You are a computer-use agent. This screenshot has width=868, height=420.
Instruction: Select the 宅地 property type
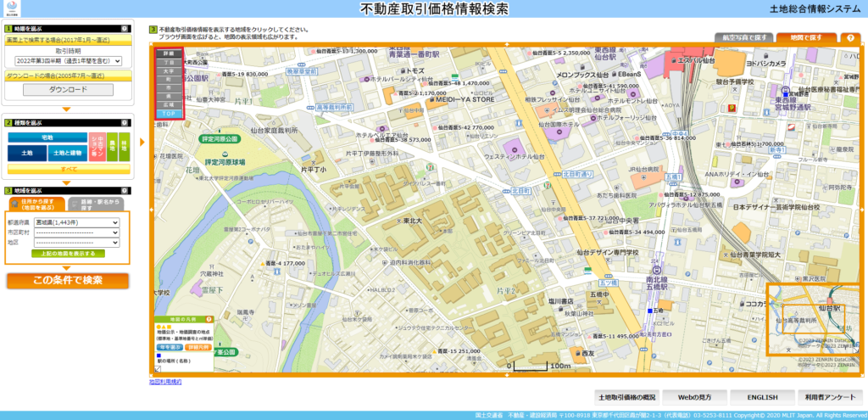coord(47,137)
